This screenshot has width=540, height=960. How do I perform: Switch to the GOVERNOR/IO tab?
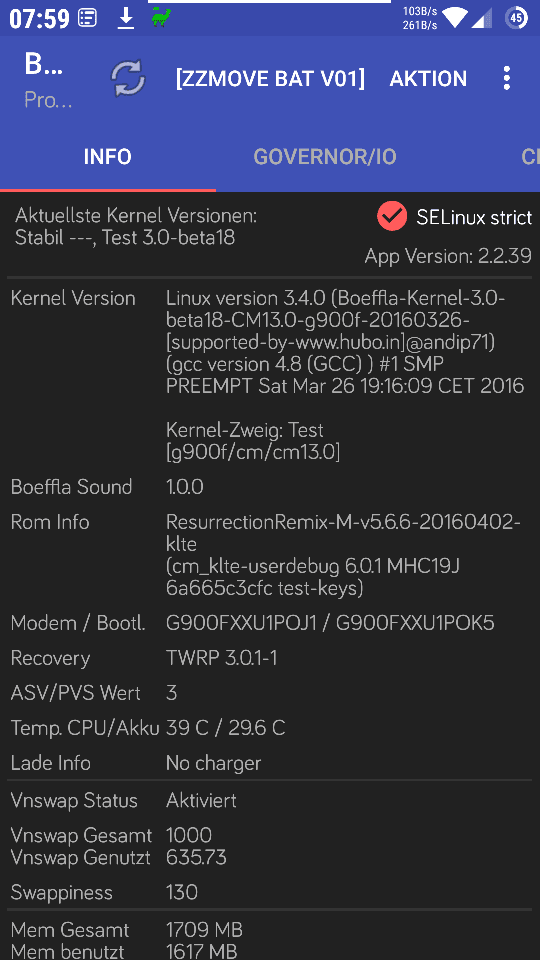(x=324, y=157)
